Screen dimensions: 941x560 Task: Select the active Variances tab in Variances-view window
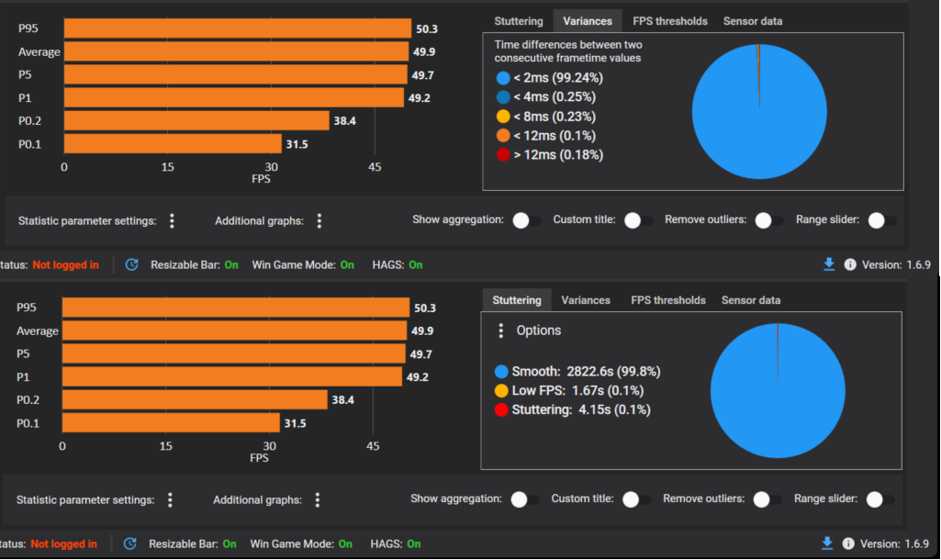588,21
